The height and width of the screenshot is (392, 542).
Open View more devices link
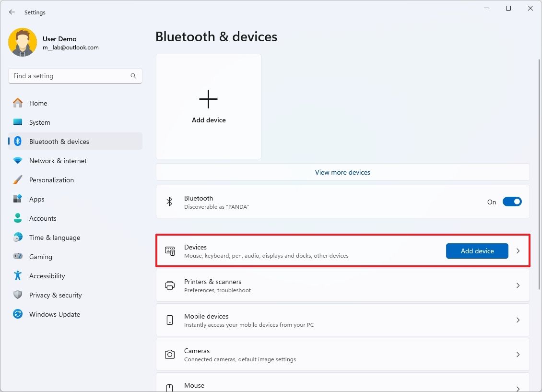click(x=342, y=172)
